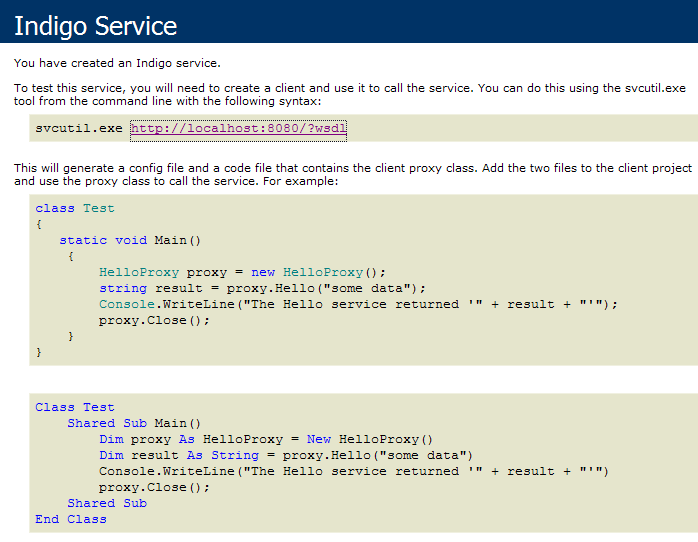This screenshot has width=698, height=542.
Task: Click the final 'Shared Sub' line in VB sample
Action: [107, 503]
